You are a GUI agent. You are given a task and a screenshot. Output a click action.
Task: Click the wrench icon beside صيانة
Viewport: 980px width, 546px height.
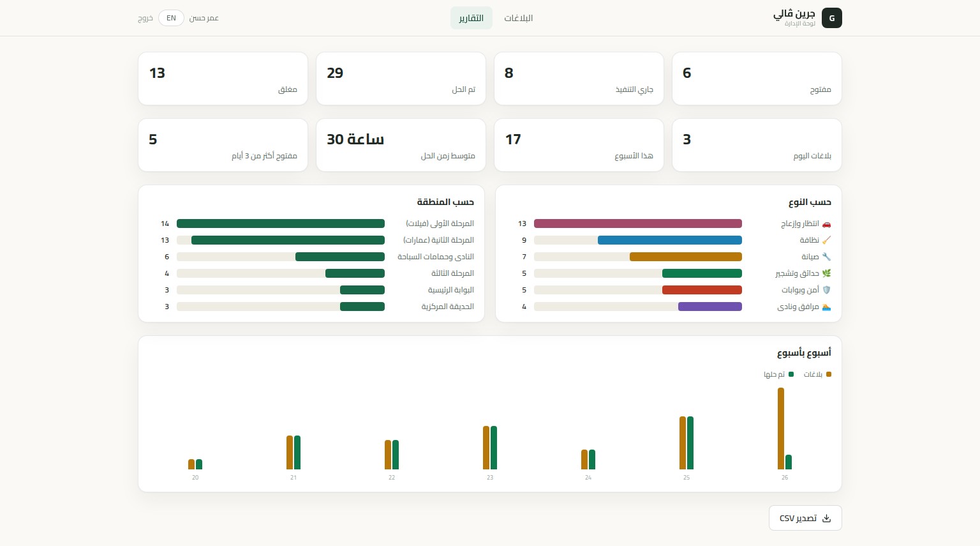[827, 257]
